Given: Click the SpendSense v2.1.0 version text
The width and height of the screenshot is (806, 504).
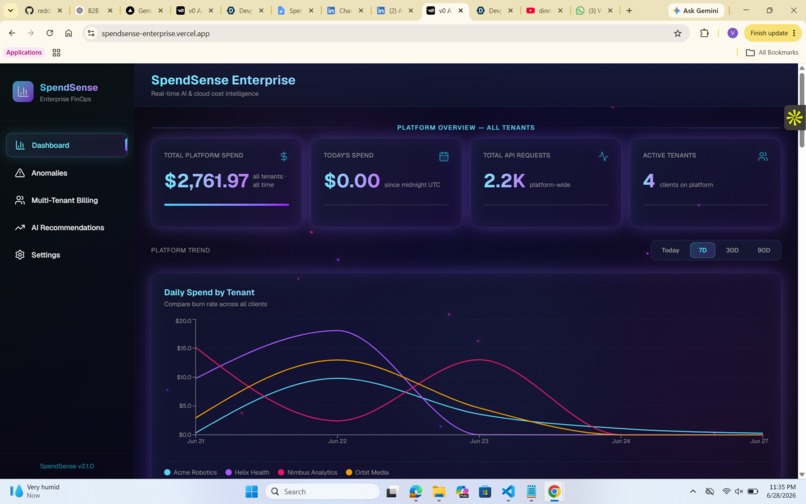Looking at the screenshot, I should tap(67, 466).
